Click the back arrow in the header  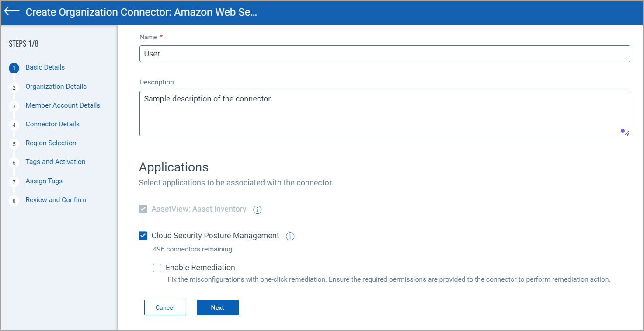(12, 11)
